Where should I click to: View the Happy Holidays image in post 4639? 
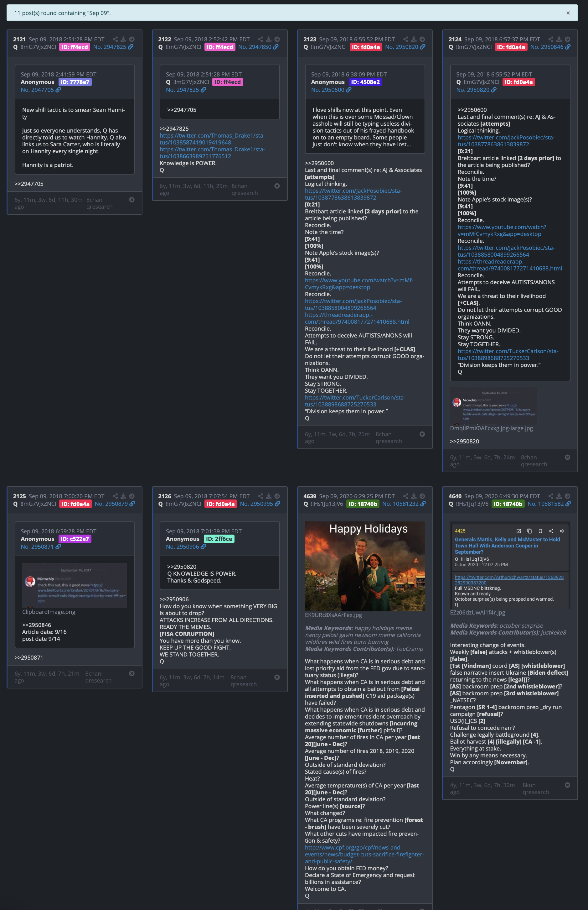pyautogui.click(x=365, y=567)
